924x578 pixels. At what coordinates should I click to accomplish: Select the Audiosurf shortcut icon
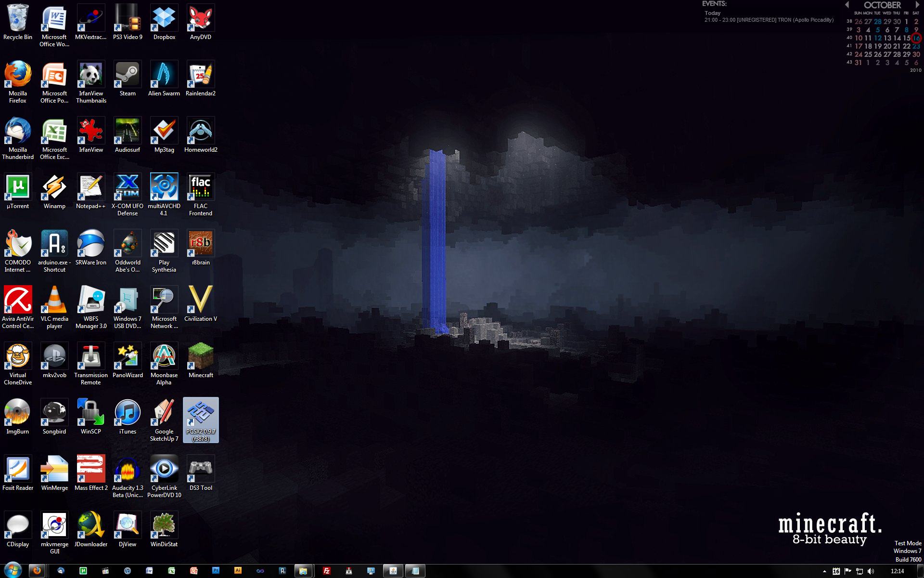click(x=128, y=131)
